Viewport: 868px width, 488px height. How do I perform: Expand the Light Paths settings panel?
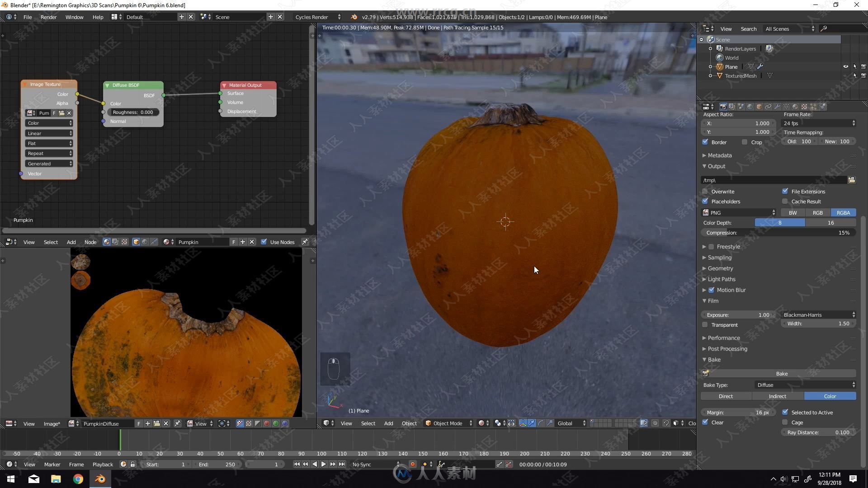(721, 278)
